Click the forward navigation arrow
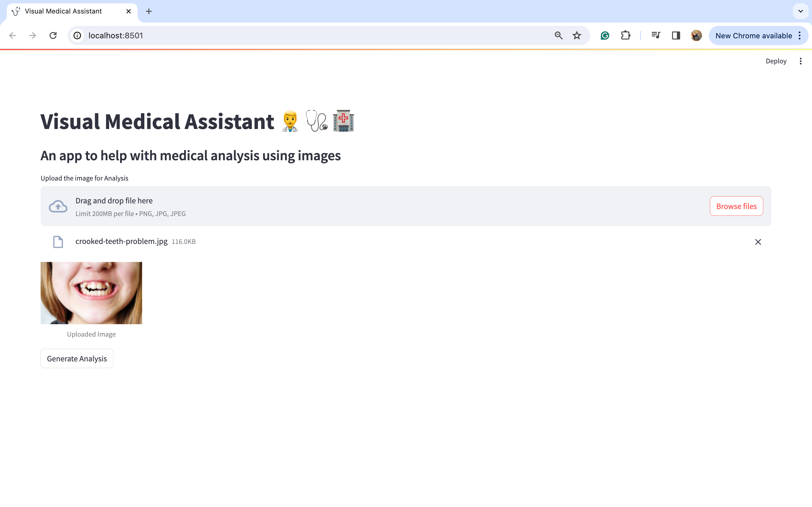Viewport: 812px width, 507px height. click(x=32, y=35)
